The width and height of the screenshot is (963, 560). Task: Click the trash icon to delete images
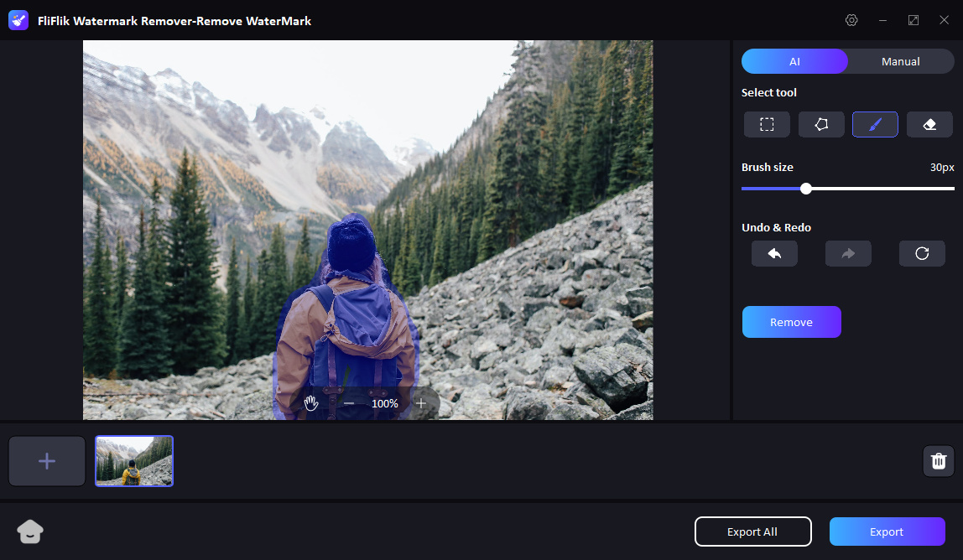[x=938, y=460]
